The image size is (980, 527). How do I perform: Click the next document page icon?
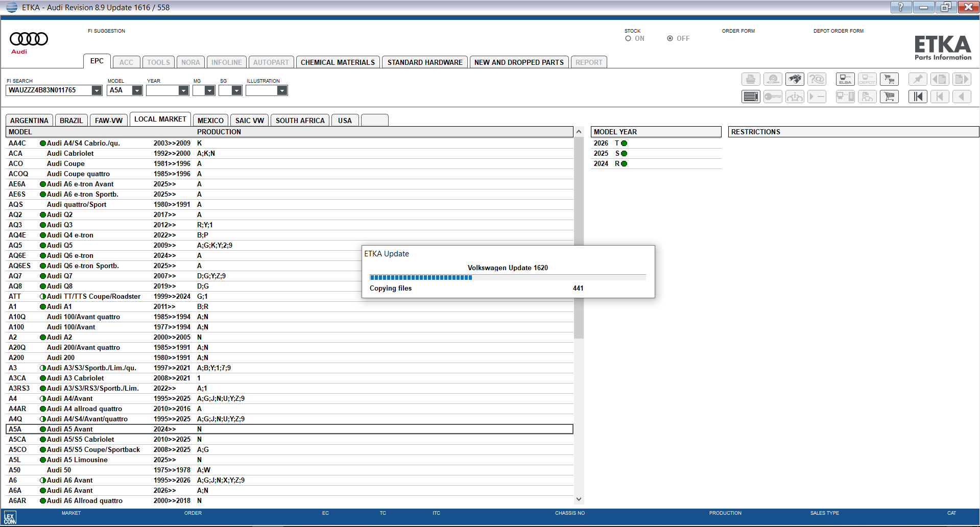(962, 79)
